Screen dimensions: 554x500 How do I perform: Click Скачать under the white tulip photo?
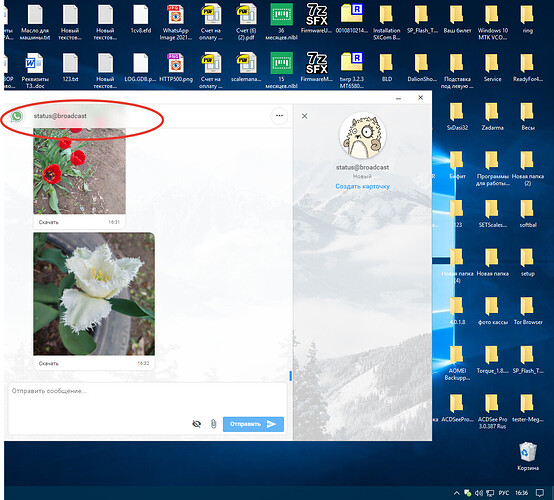(x=48, y=363)
